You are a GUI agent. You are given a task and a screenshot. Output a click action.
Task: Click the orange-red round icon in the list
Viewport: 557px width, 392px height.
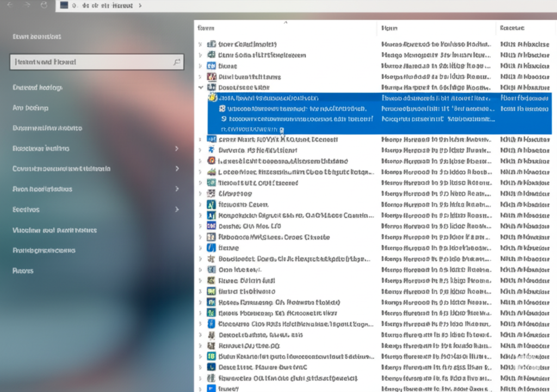click(x=212, y=161)
